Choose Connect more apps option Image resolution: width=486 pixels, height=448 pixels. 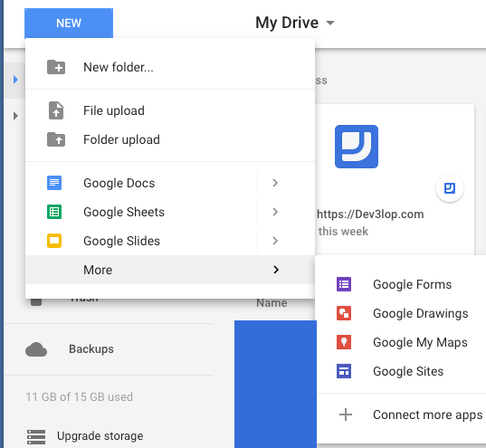click(401, 415)
